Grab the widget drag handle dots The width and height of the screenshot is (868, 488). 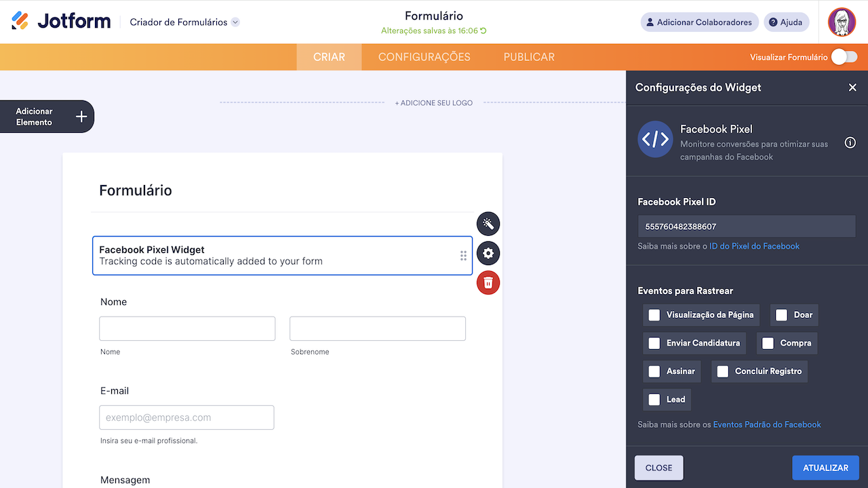[463, 256]
